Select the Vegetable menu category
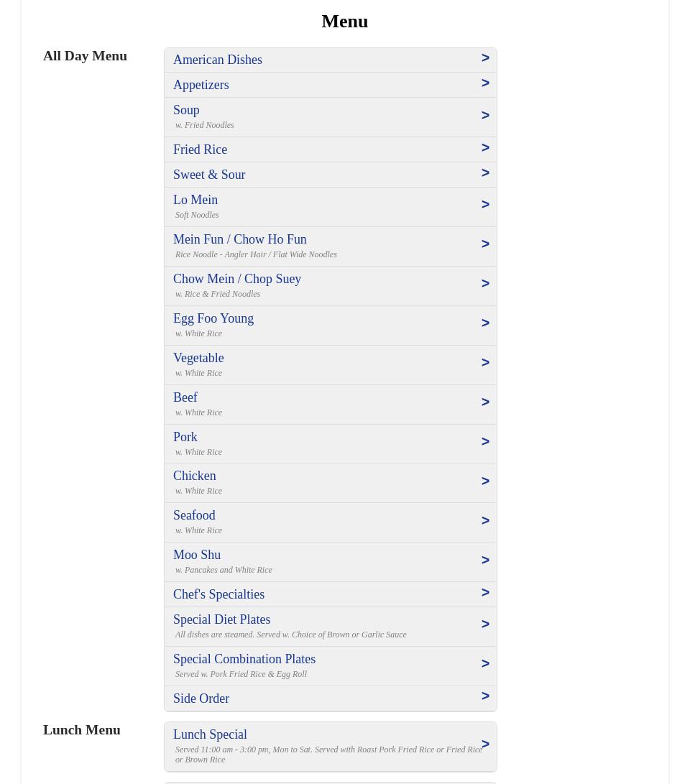This screenshot has width=690, height=784. [198, 358]
